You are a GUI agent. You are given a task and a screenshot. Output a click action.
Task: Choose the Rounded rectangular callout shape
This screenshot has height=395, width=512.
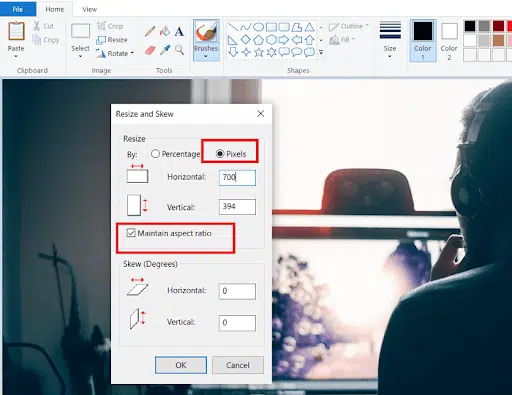click(x=284, y=52)
